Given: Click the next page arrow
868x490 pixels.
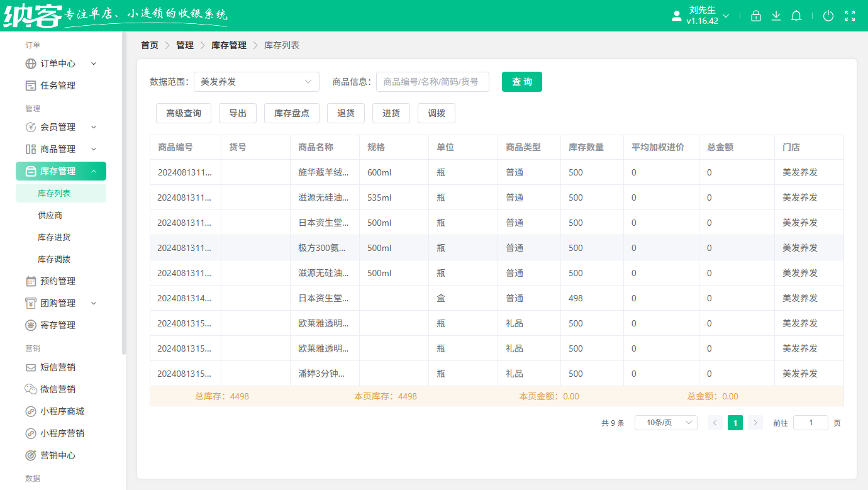Looking at the screenshot, I should [x=755, y=423].
